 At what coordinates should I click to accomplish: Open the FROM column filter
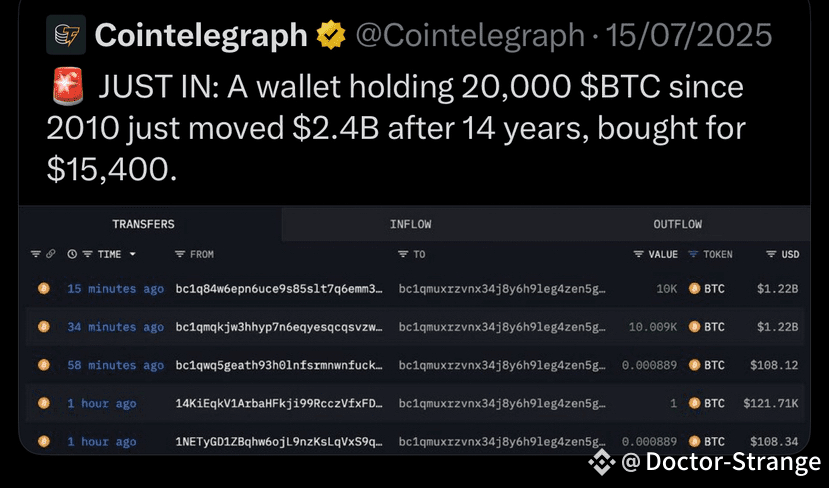180,254
